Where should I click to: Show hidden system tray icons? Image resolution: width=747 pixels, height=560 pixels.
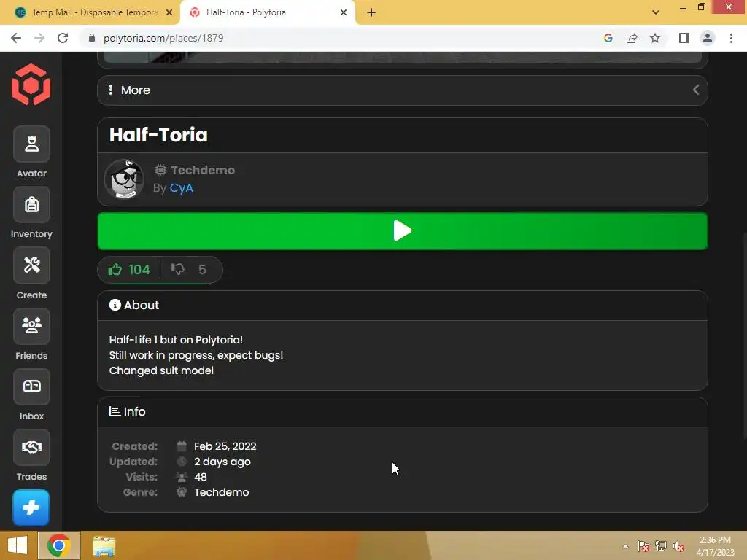(625, 546)
